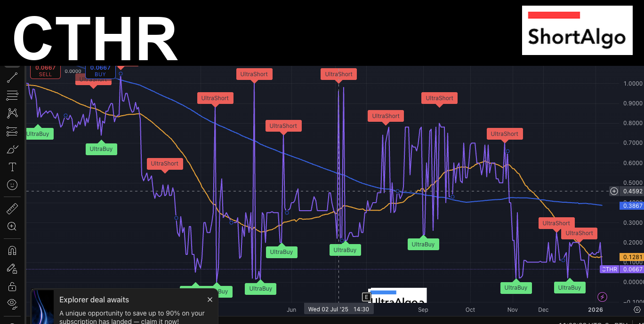Click the SELL 0.0667 button
Image resolution: width=644 pixels, height=324 pixels.
(46, 71)
